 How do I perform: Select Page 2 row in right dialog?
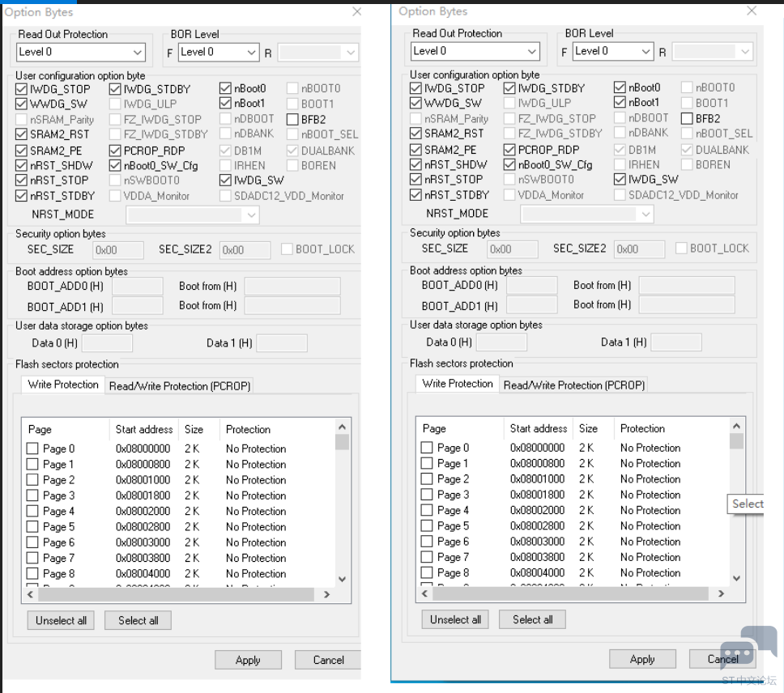point(575,479)
